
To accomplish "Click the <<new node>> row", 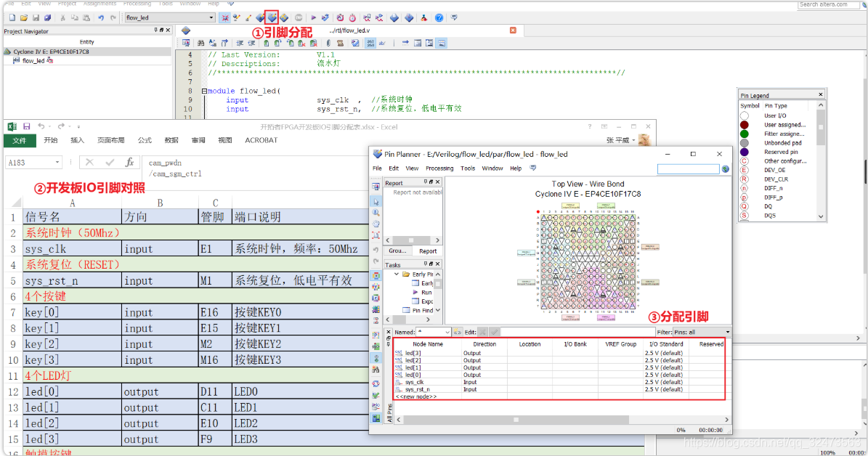I will click(415, 396).
